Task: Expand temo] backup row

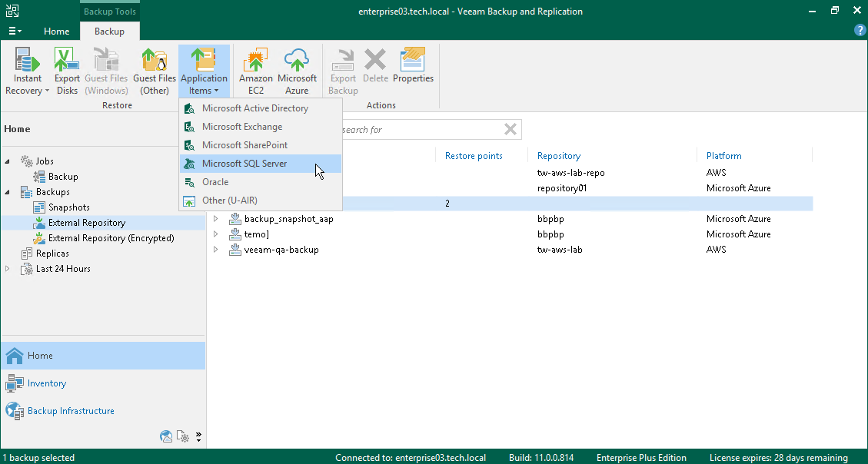Action: pyautogui.click(x=216, y=234)
